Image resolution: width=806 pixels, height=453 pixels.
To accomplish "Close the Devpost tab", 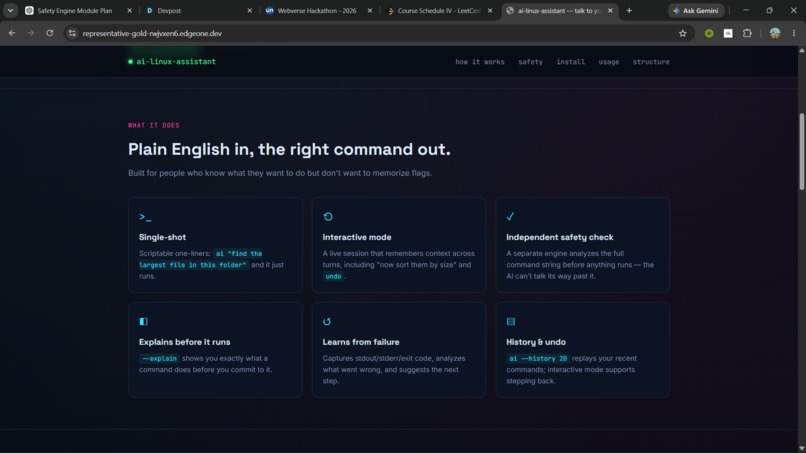I will click(x=250, y=10).
